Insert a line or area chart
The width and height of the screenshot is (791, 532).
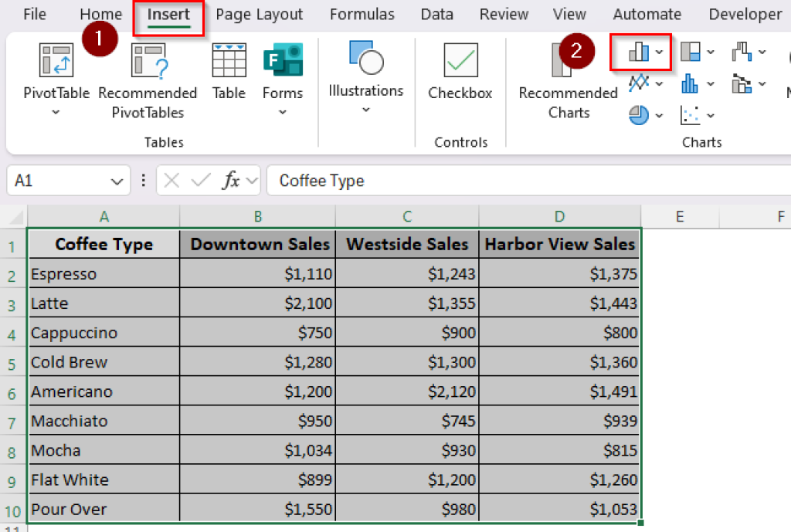pos(640,83)
